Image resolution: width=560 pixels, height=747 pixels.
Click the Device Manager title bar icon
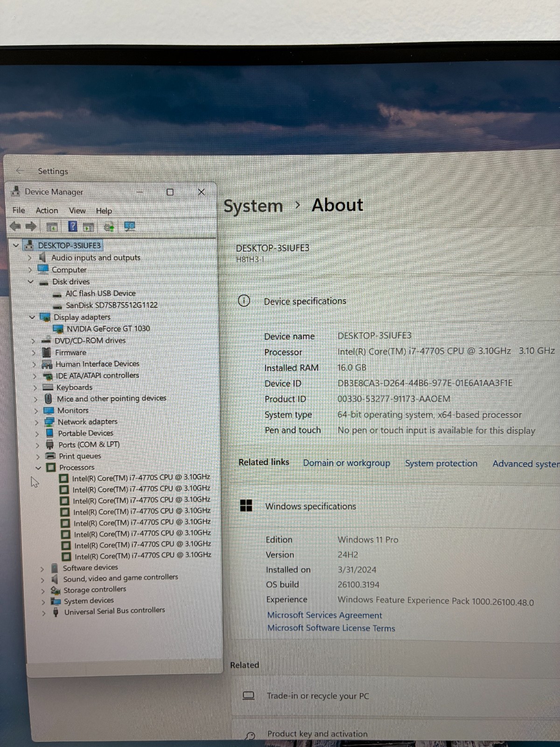(15, 191)
